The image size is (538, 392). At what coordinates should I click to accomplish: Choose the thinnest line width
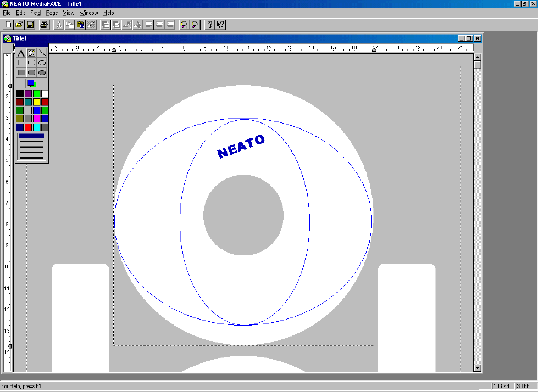(x=31, y=136)
